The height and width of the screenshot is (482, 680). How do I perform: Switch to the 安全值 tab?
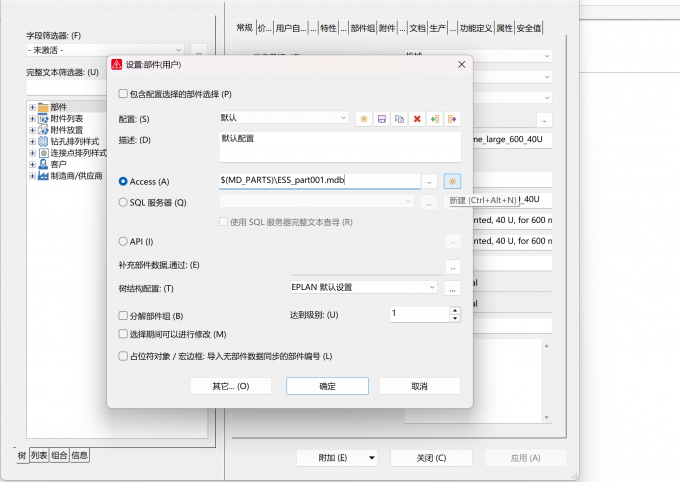pos(529,28)
